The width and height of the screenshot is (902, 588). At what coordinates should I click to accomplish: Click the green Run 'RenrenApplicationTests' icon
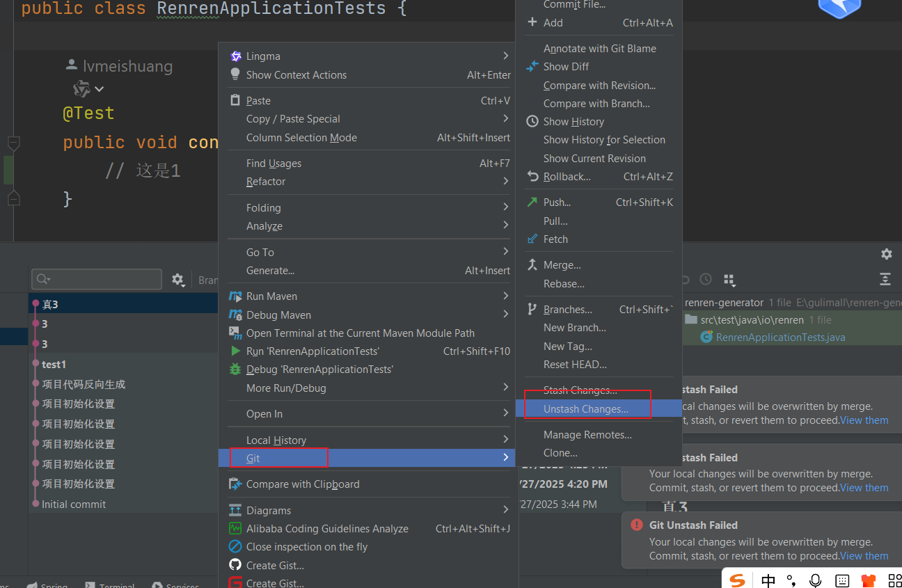(235, 351)
